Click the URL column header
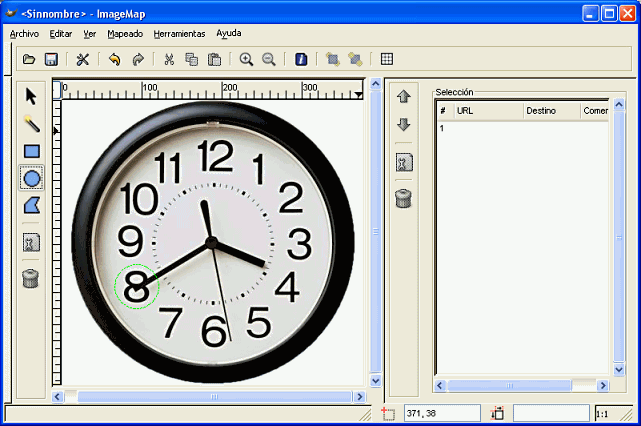 coord(486,111)
